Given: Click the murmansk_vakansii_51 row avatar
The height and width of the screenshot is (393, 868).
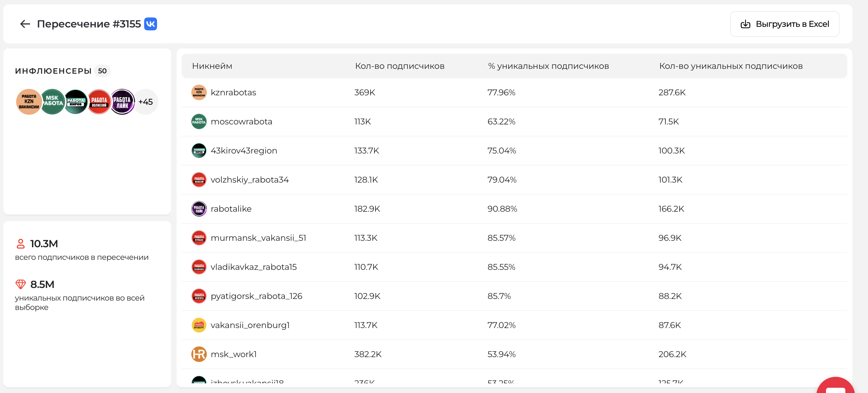Looking at the screenshot, I should tap(199, 238).
